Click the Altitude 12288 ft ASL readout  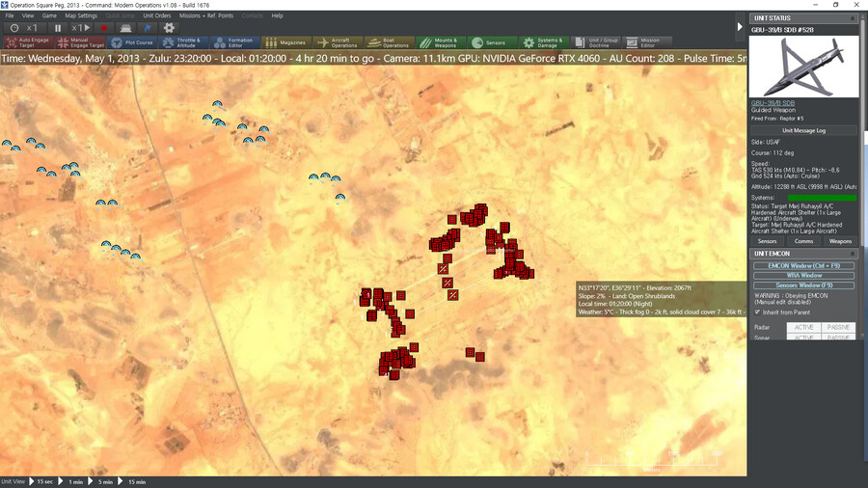pyautogui.click(x=803, y=187)
